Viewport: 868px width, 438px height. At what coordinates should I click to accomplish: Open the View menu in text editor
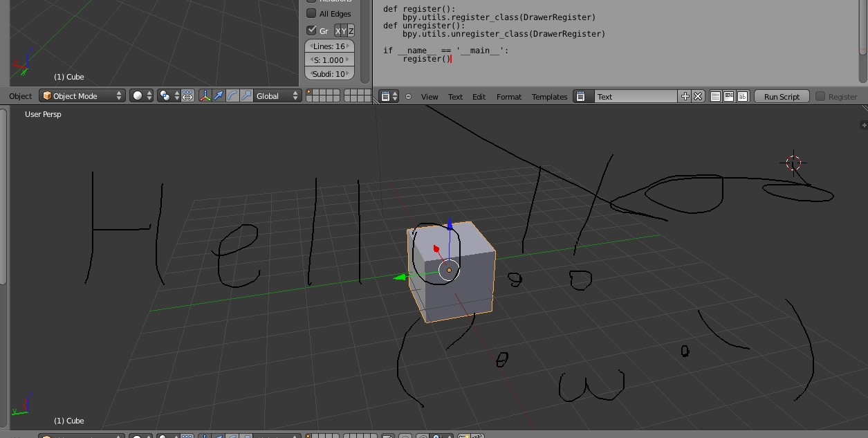pyautogui.click(x=430, y=97)
